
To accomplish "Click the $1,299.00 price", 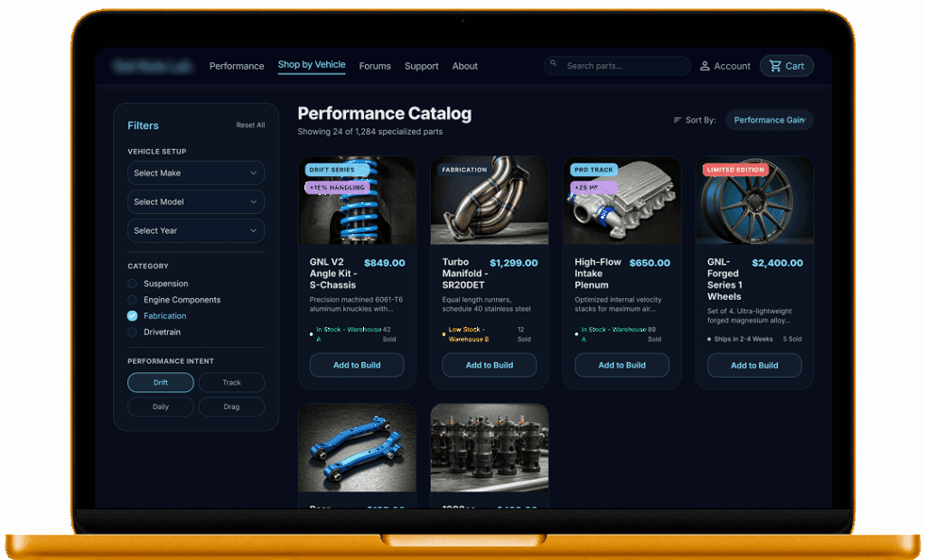I will click(x=514, y=263).
